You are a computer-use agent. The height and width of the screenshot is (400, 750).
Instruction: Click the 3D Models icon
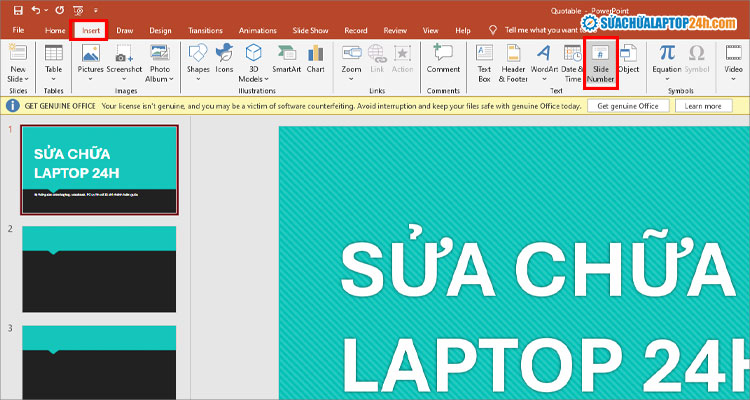[254, 53]
